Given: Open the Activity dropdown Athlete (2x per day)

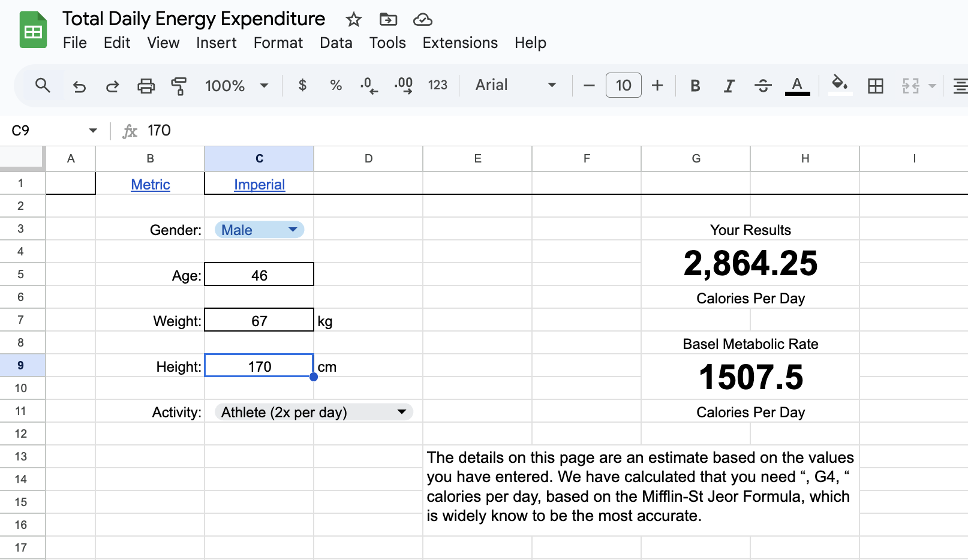Looking at the screenshot, I should click(314, 412).
